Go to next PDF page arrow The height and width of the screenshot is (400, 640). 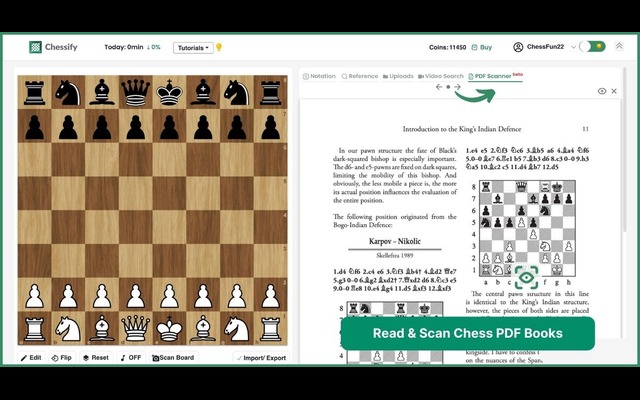(x=457, y=87)
